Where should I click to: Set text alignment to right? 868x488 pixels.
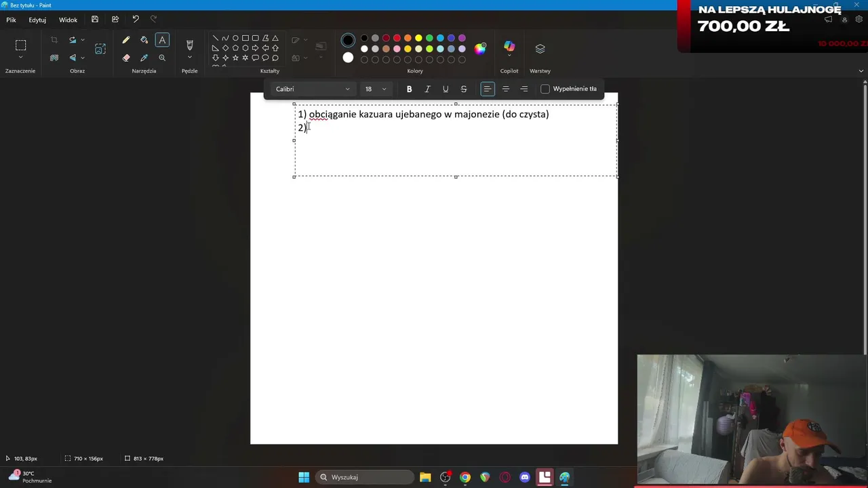click(x=524, y=89)
